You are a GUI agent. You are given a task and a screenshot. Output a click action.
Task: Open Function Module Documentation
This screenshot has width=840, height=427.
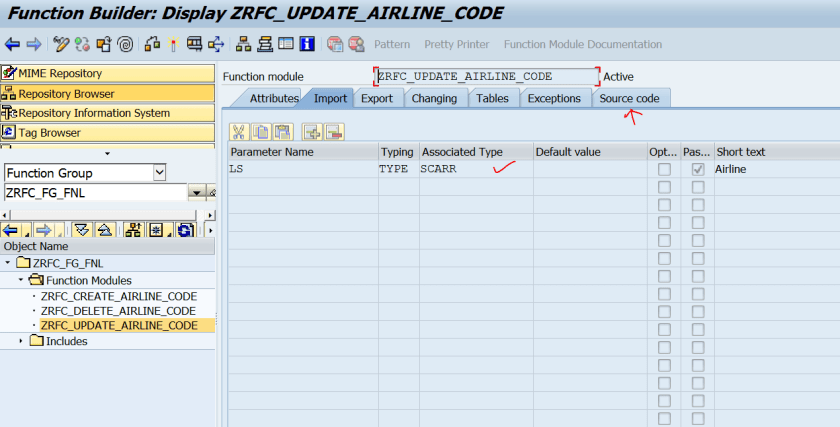pyautogui.click(x=582, y=44)
